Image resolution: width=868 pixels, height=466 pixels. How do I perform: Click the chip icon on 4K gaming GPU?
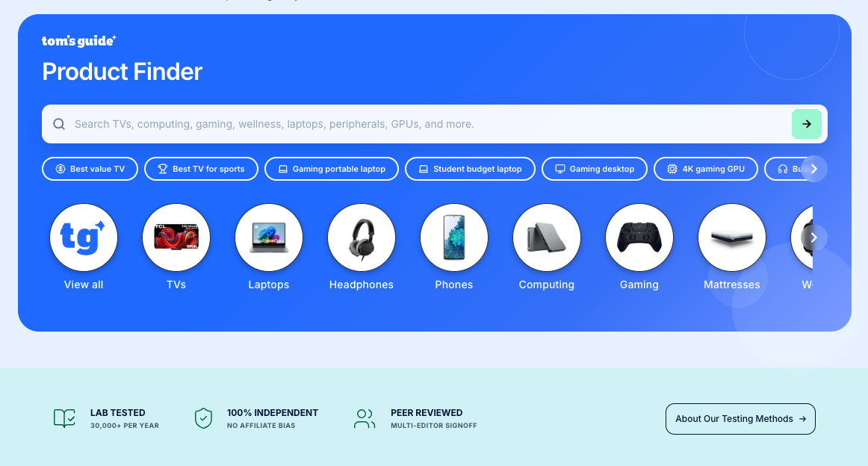[672, 169]
